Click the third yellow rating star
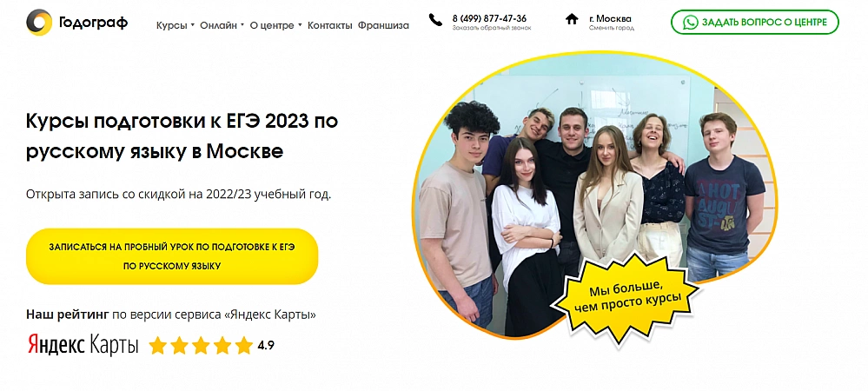The height and width of the screenshot is (391, 868). (x=201, y=345)
